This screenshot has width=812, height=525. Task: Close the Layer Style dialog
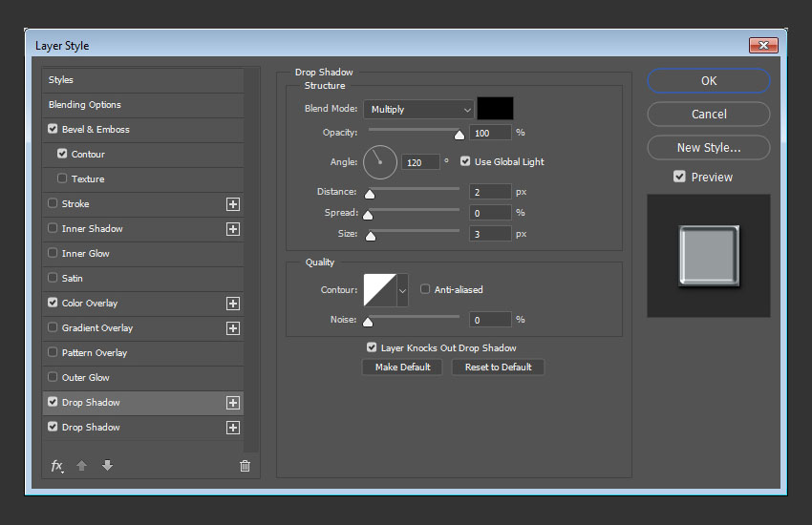pyautogui.click(x=763, y=46)
